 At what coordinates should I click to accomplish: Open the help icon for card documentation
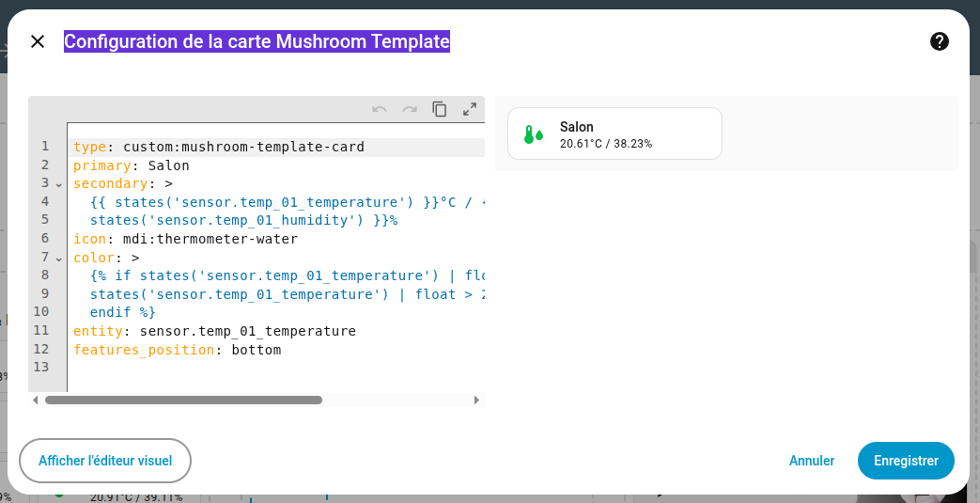939,41
